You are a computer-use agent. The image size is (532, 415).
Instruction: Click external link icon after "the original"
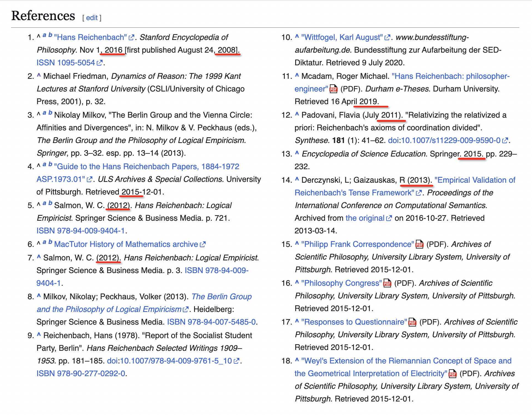point(389,218)
